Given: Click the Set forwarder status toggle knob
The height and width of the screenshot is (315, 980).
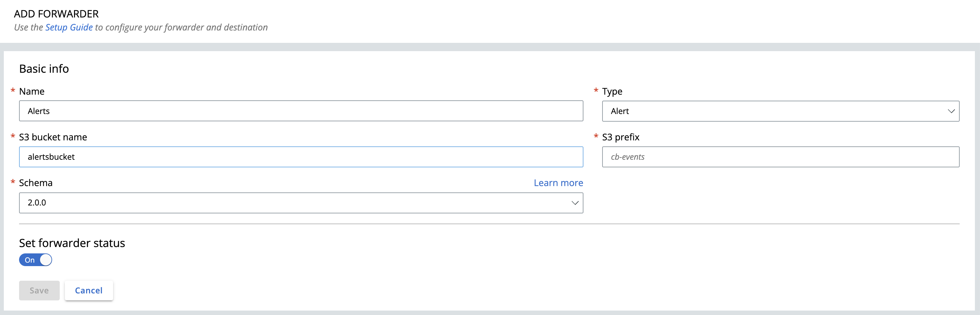Looking at the screenshot, I should (x=46, y=259).
